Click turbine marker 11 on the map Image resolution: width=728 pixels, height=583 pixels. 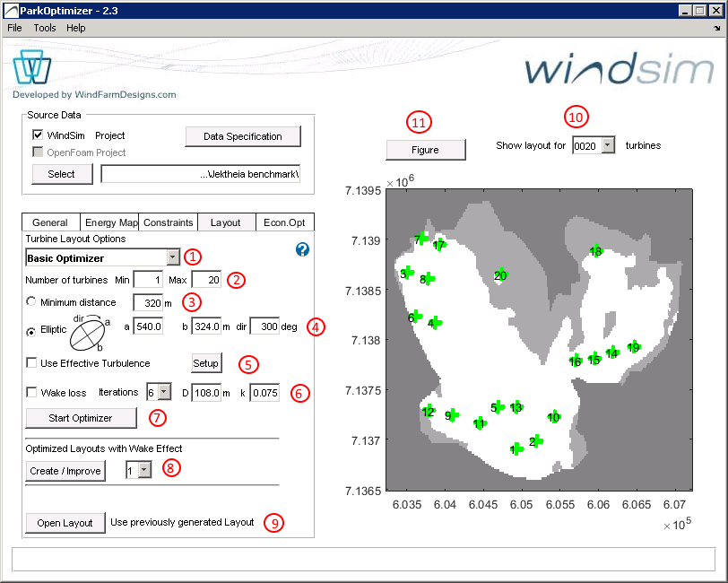click(x=480, y=422)
